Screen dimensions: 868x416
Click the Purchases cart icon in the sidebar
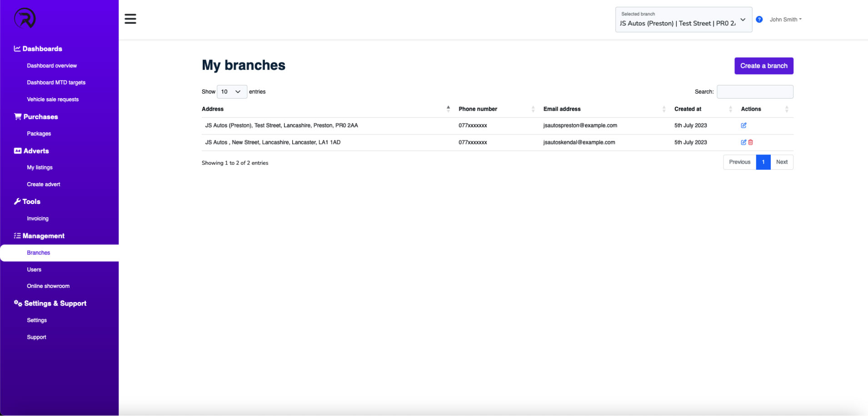point(17,116)
